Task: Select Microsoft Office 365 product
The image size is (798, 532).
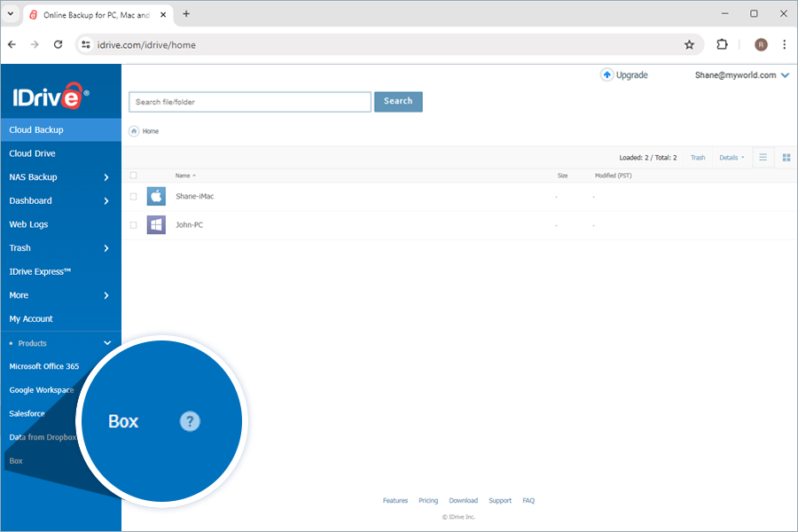Action: pyautogui.click(x=44, y=366)
